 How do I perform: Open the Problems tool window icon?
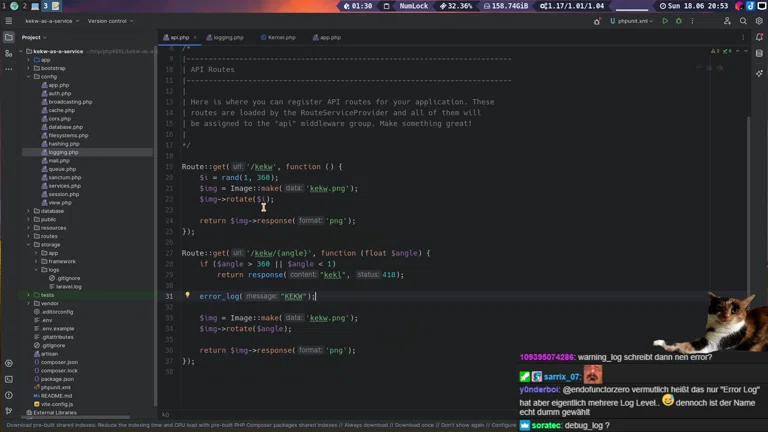click(x=9, y=395)
